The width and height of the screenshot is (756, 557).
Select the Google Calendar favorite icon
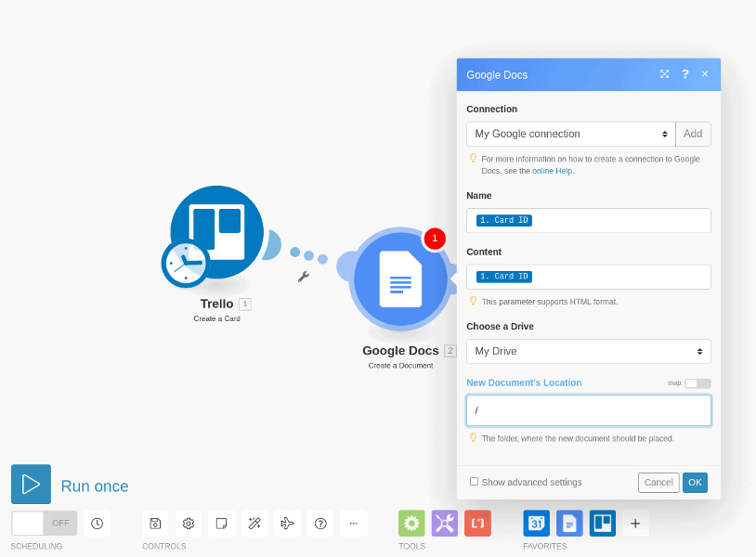pos(537,524)
